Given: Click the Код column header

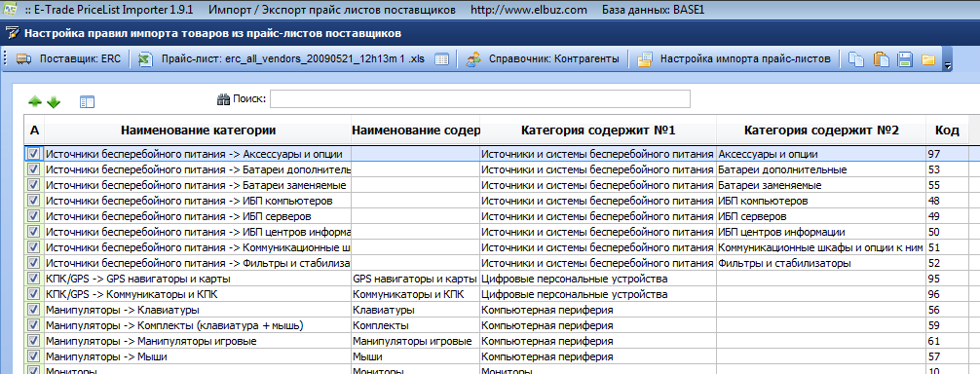Looking at the screenshot, I should point(947,131).
